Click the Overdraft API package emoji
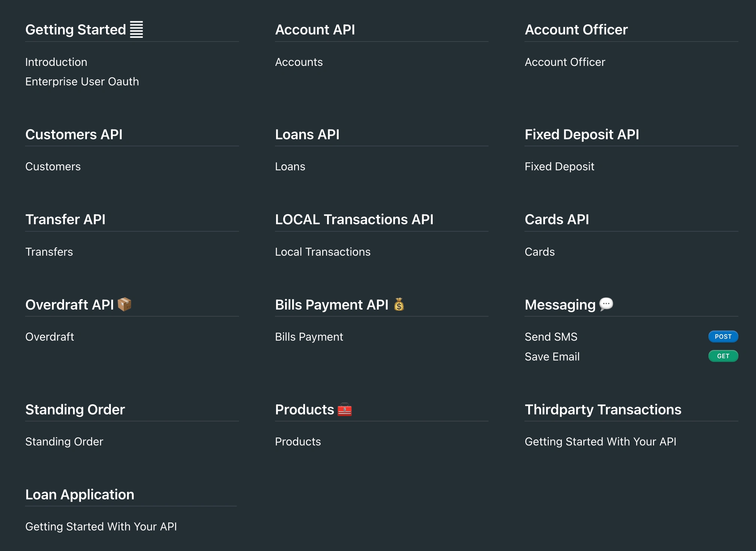This screenshot has height=551, width=756. tap(124, 304)
